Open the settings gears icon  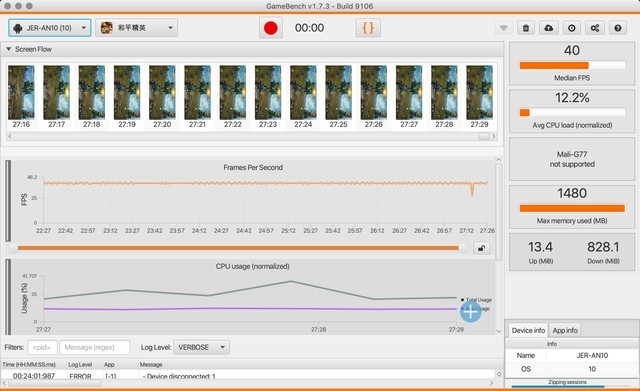[x=595, y=28]
